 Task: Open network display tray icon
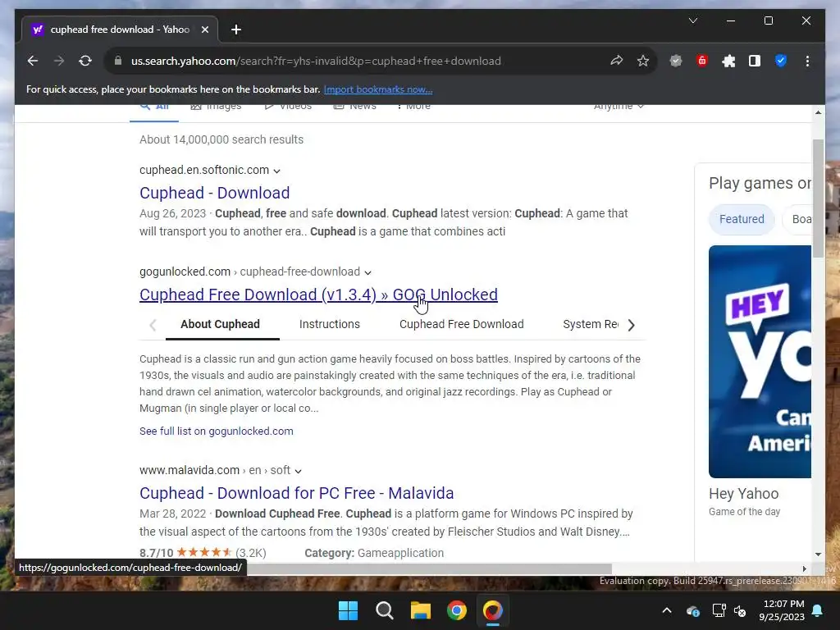click(719, 610)
